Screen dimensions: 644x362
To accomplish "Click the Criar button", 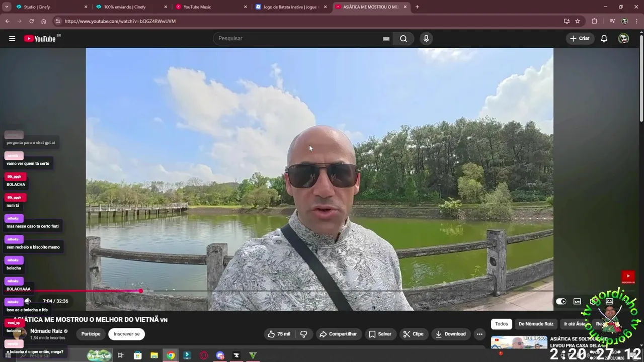I will coord(579,39).
